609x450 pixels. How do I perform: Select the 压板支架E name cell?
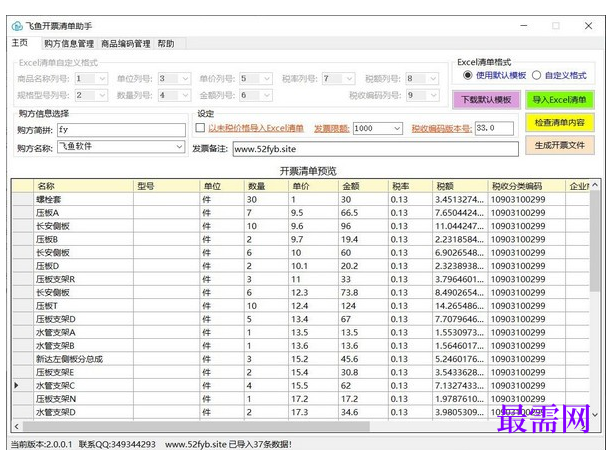tap(84, 372)
